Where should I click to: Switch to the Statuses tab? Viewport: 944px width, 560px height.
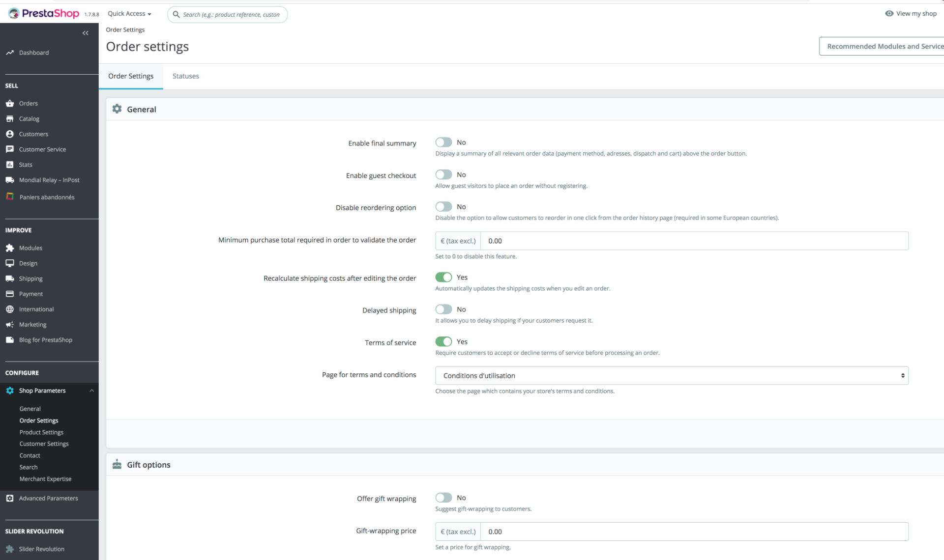pyautogui.click(x=186, y=76)
